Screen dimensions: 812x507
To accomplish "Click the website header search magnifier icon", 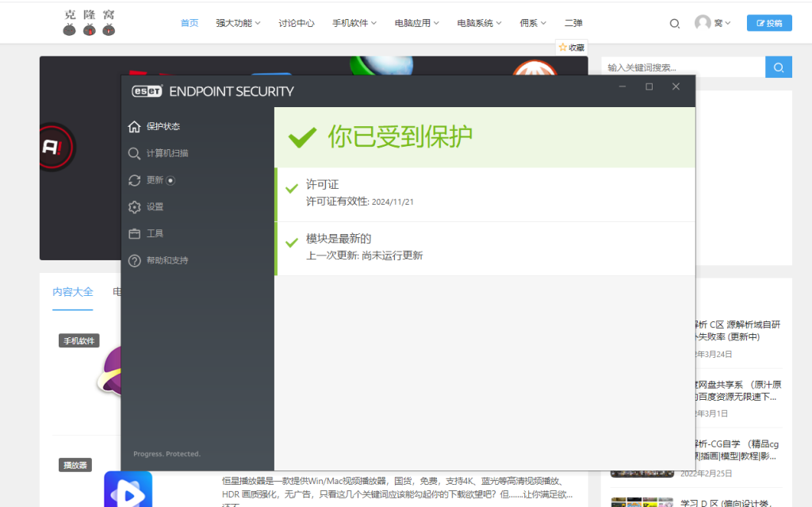I will [674, 23].
